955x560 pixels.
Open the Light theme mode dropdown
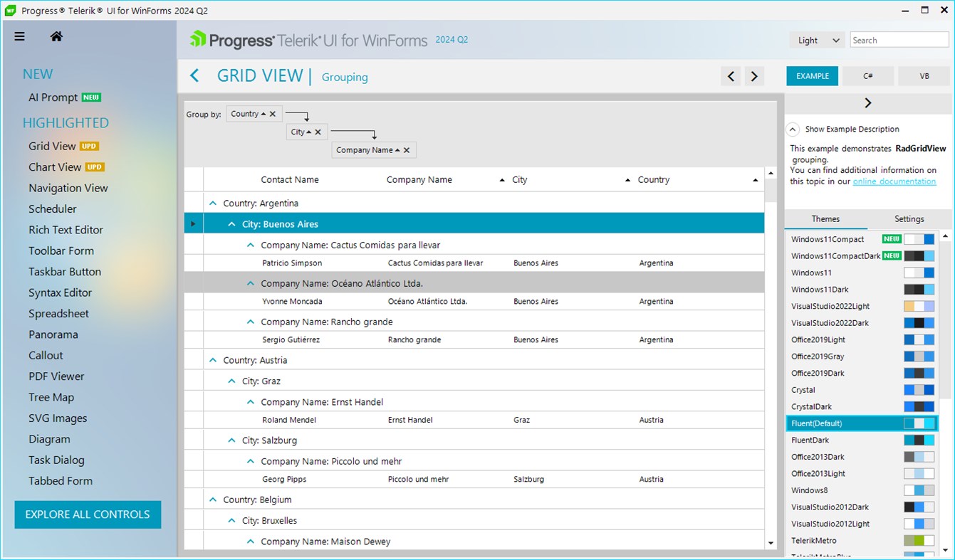[x=817, y=41]
